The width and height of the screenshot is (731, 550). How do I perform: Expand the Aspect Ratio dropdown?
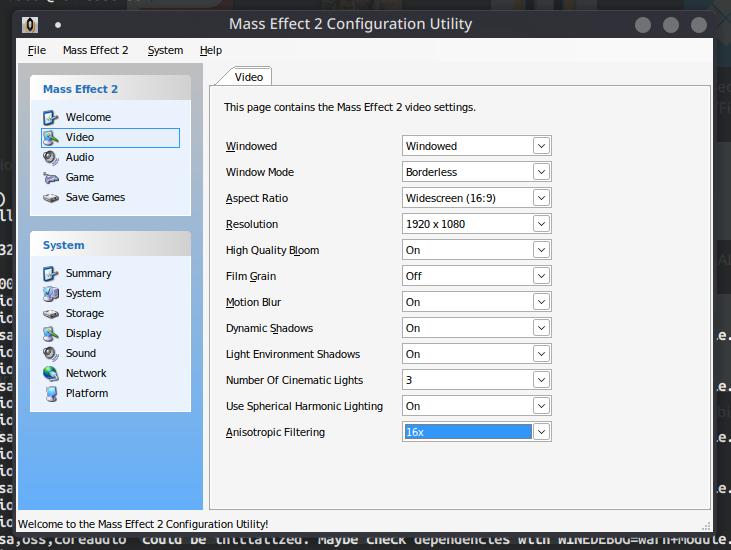click(x=541, y=198)
